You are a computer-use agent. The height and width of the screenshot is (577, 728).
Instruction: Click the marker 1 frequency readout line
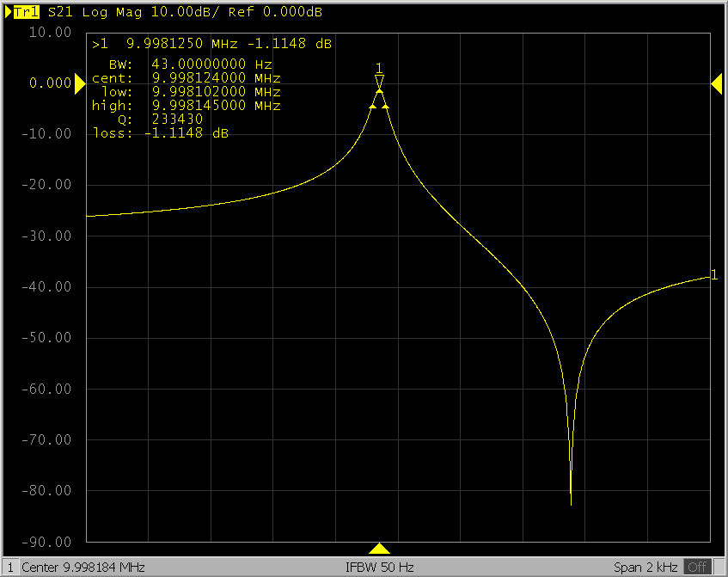click(212, 44)
